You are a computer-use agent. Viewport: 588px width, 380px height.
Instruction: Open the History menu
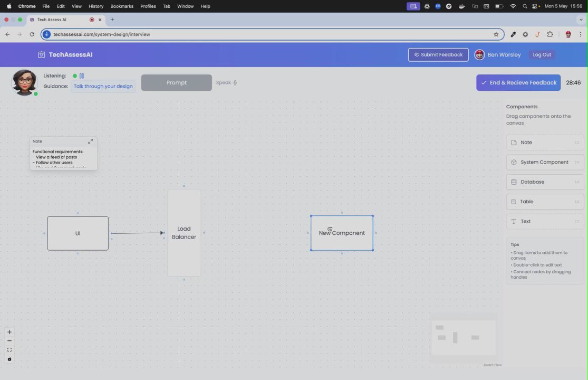96,6
